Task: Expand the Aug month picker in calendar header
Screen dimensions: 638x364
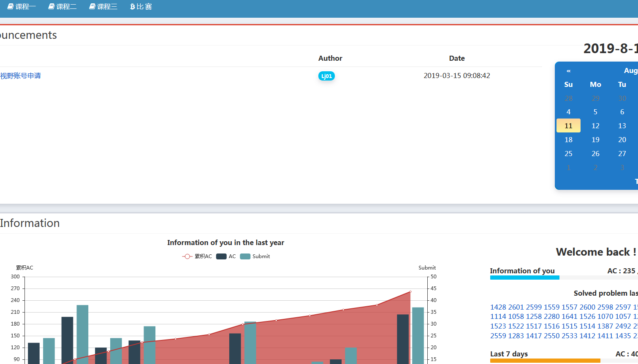Action: pyautogui.click(x=630, y=70)
